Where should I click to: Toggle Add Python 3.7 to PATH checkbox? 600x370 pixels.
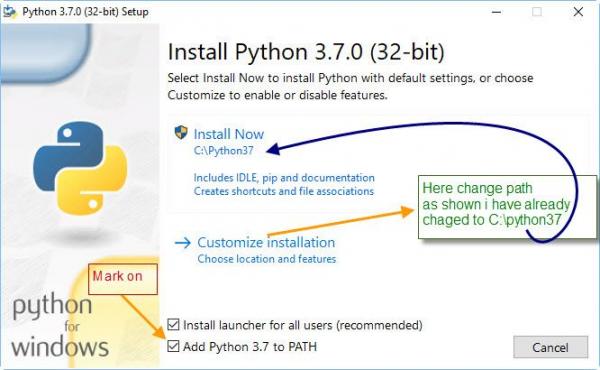pos(173,346)
